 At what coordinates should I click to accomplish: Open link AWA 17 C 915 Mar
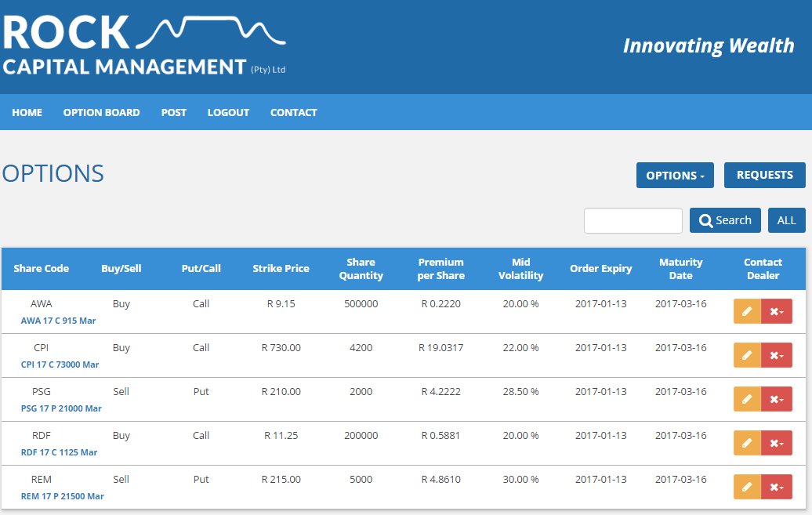pyautogui.click(x=58, y=321)
